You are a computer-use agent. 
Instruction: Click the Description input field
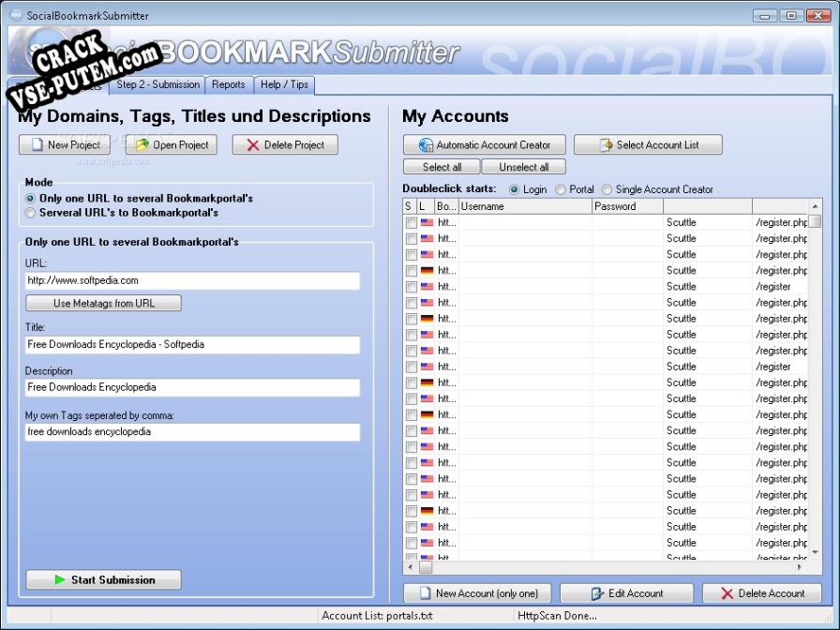(x=192, y=387)
